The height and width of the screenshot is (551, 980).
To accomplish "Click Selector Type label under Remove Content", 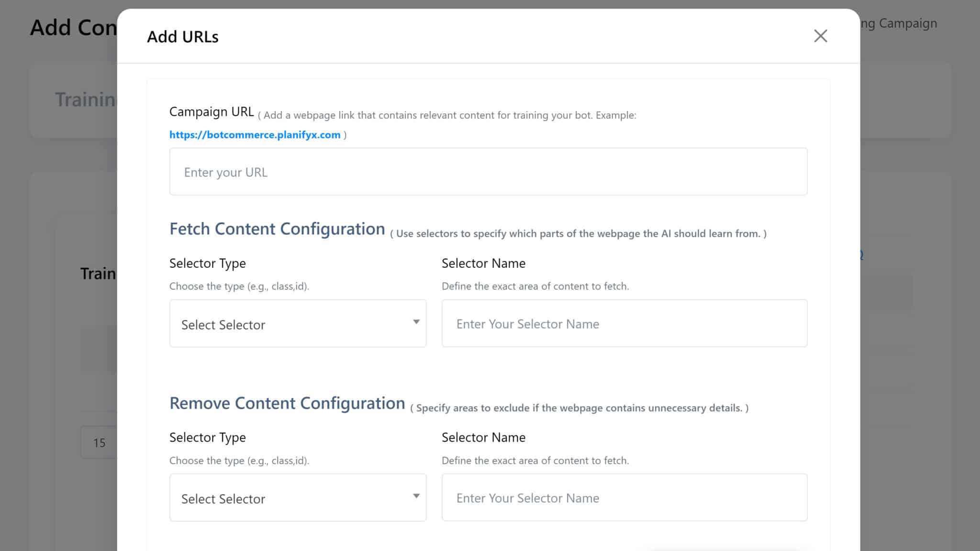I will pos(207,438).
